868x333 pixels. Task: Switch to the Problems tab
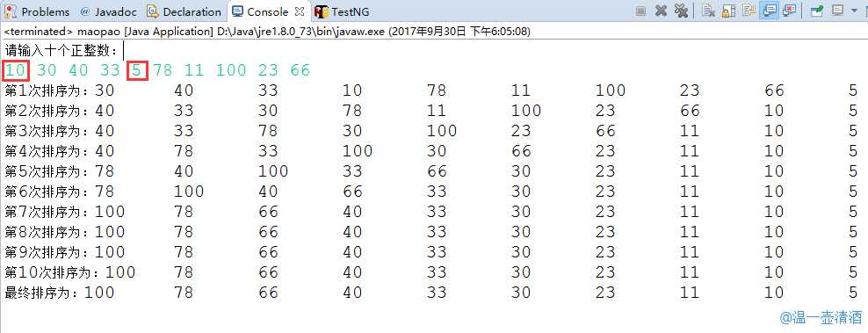[46, 11]
